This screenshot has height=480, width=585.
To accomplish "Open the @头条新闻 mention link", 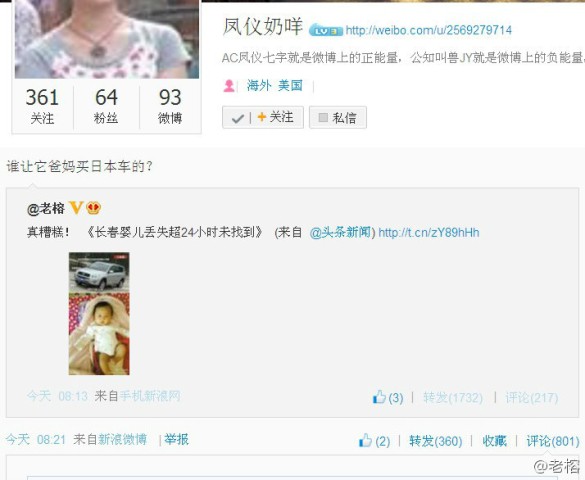I will 340,233.
